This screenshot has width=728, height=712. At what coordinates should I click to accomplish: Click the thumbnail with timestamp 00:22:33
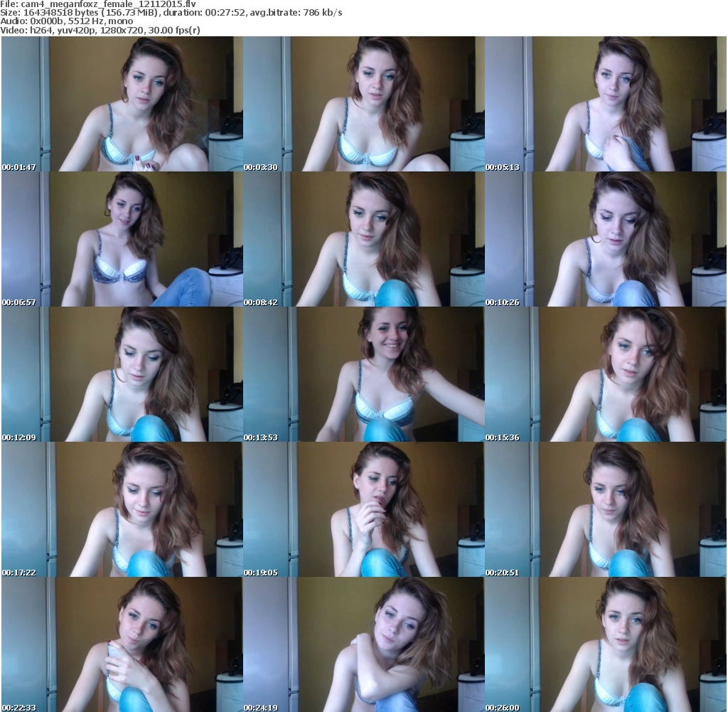pyautogui.click(x=122, y=644)
